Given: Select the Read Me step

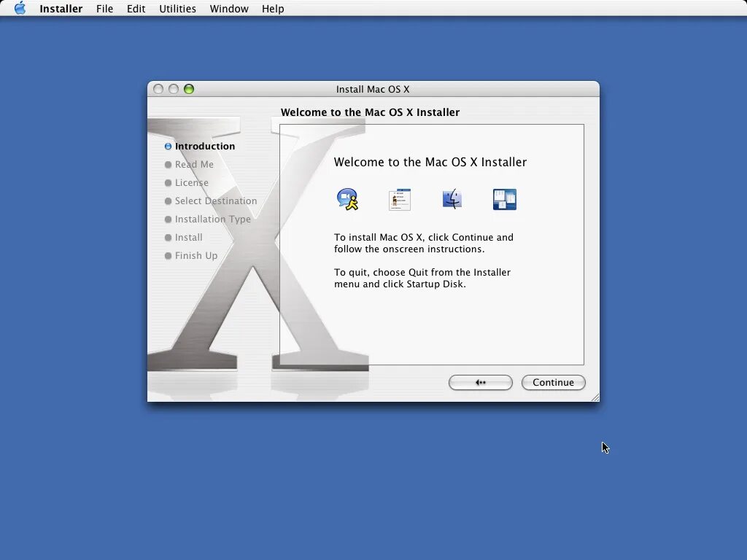Looking at the screenshot, I should (194, 164).
